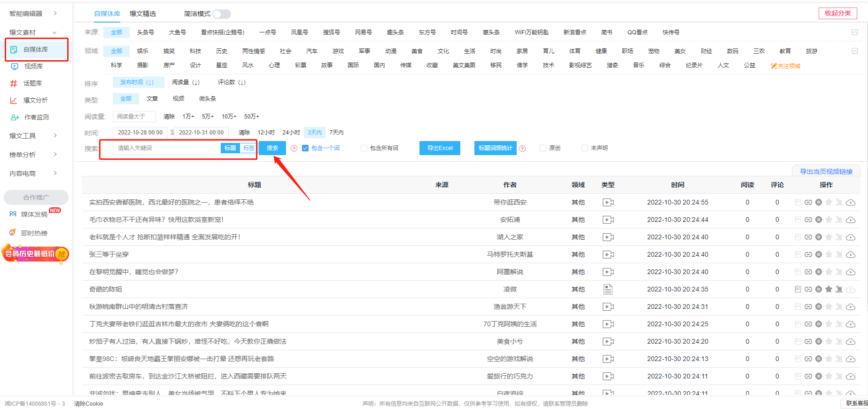868x409 pixels.
Task: Check the 原创 checkbox
Action: [543, 148]
